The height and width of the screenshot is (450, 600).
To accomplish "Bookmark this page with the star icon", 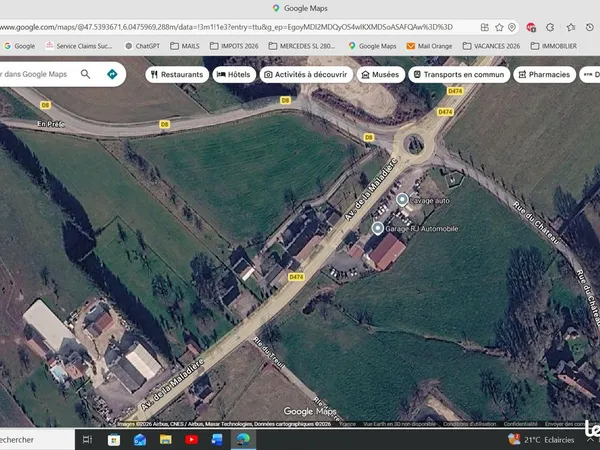I will [x=499, y=27].
